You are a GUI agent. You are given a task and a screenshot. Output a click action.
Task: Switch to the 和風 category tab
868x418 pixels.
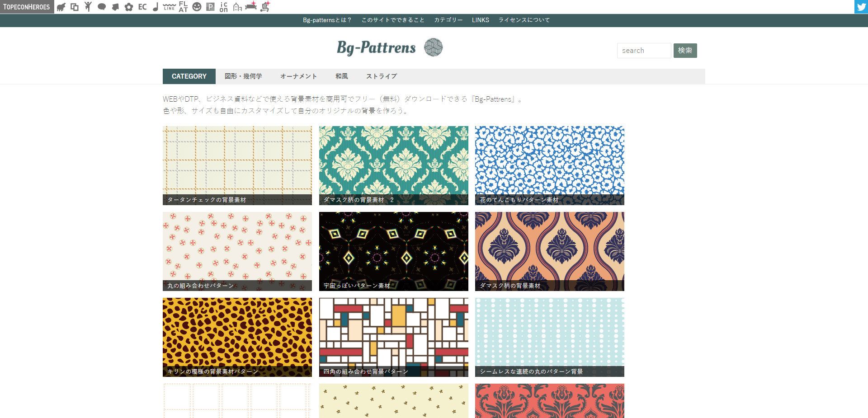pos(341,76)
